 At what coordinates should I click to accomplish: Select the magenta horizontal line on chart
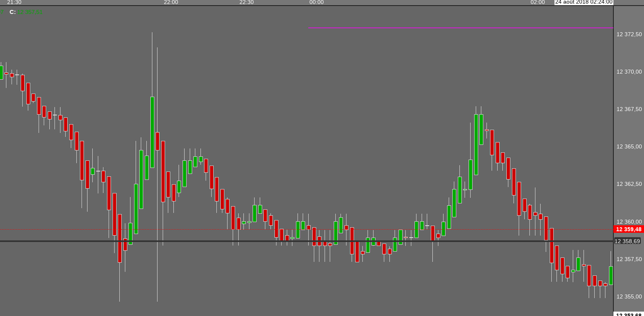coord(461,28)
